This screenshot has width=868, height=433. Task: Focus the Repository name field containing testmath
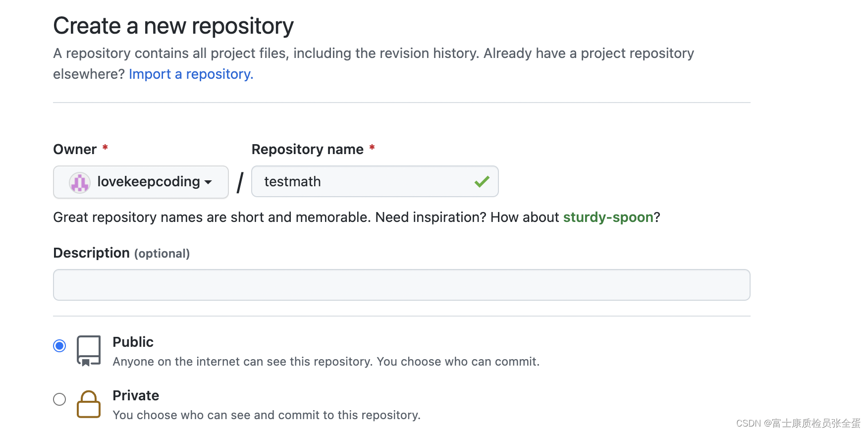367,182
